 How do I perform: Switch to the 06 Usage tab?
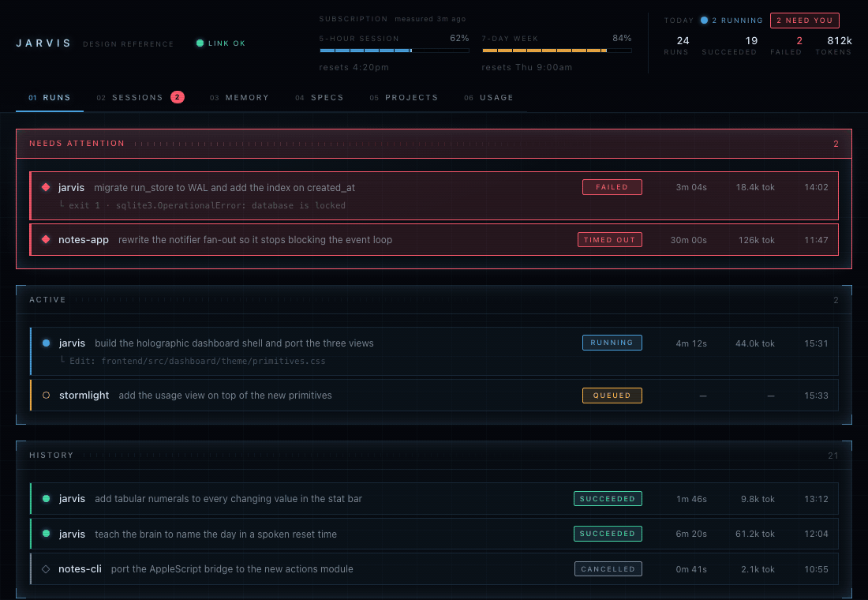coord(488,98)
